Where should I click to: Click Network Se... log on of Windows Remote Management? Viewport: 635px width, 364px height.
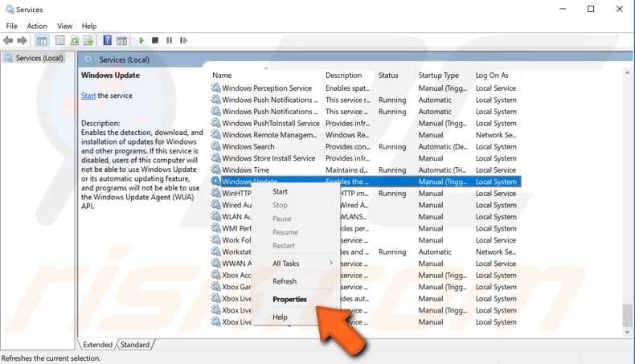(496, 135)
